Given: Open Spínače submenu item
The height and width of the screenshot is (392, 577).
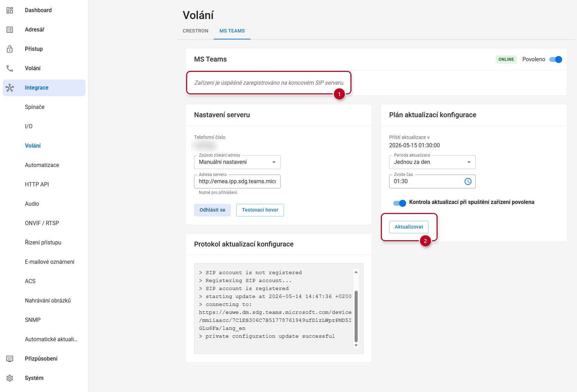Looking at the screenshot, I should pos(44,107).
